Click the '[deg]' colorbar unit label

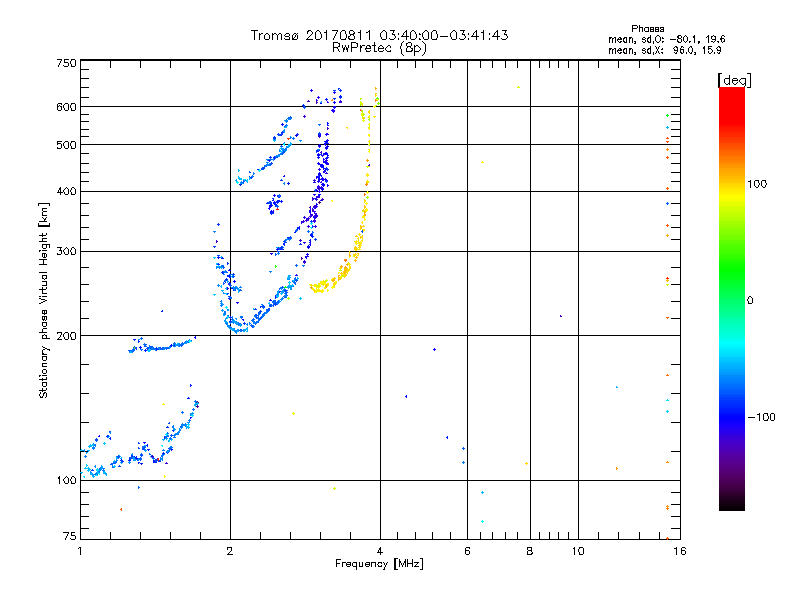pos(734,80)
